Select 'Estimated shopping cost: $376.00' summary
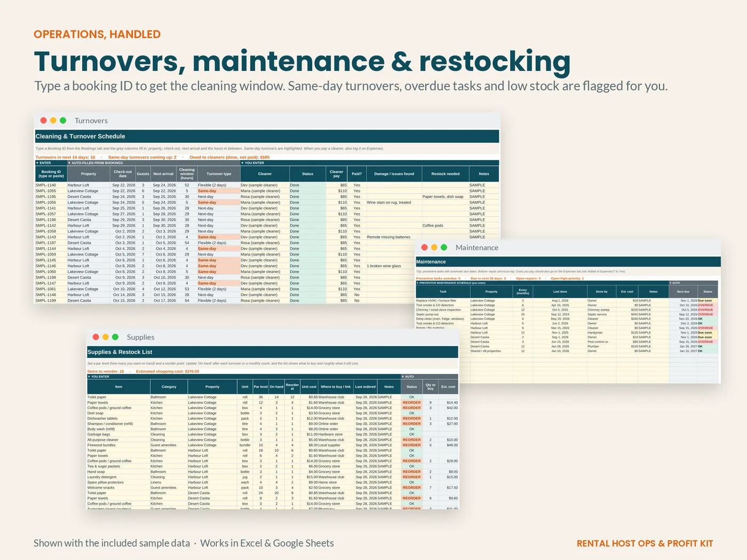 [168, 371]
